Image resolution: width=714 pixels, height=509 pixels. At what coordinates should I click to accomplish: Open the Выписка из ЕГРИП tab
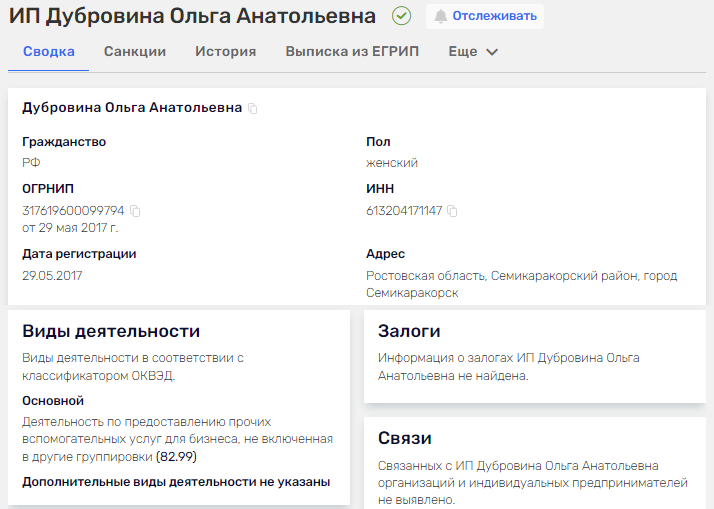352,52
